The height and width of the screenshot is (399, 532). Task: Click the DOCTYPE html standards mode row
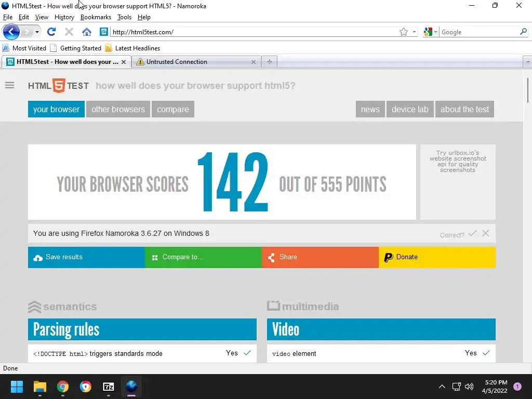(142, 353)
